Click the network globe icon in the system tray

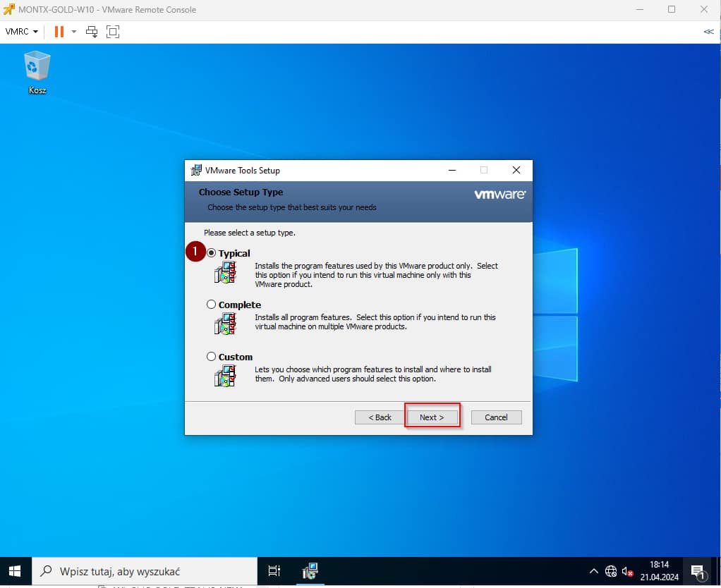(x=611, y=571)
